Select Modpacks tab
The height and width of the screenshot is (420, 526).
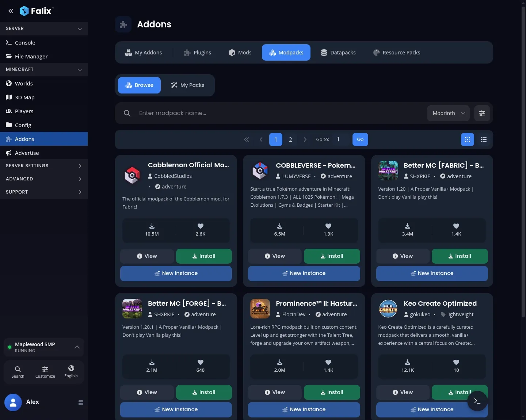point(286,53)
